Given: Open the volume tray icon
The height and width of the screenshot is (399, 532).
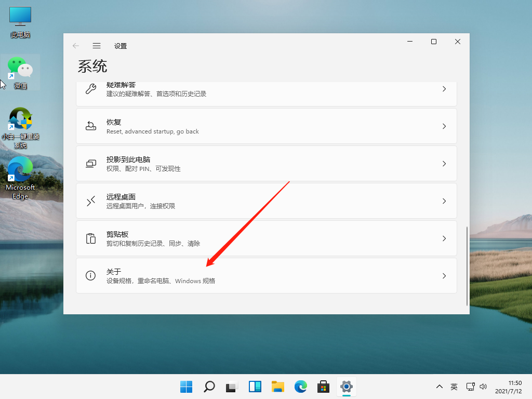Looking at the screenshot, I should pyautogui.click(x=483, y=387).
